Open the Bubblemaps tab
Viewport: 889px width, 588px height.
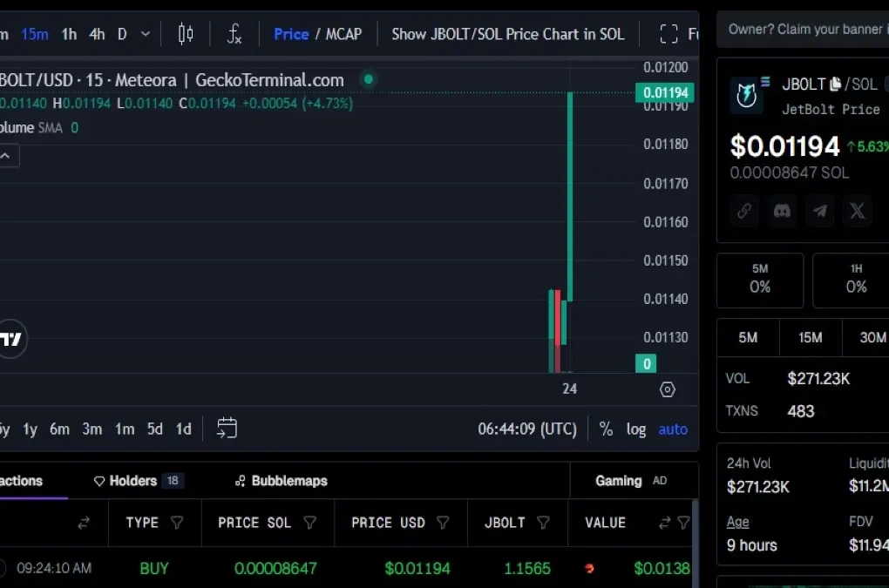[x=282, y=481]
